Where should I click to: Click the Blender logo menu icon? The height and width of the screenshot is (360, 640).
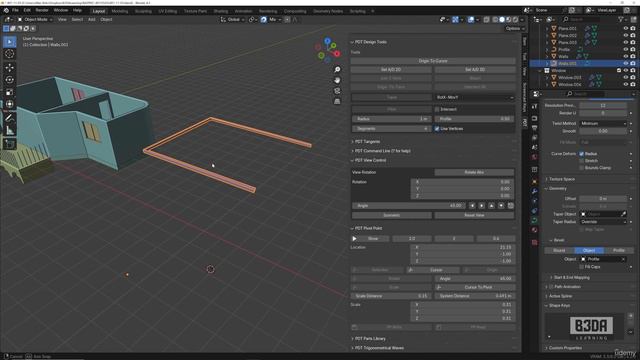[x=6, y=10]
